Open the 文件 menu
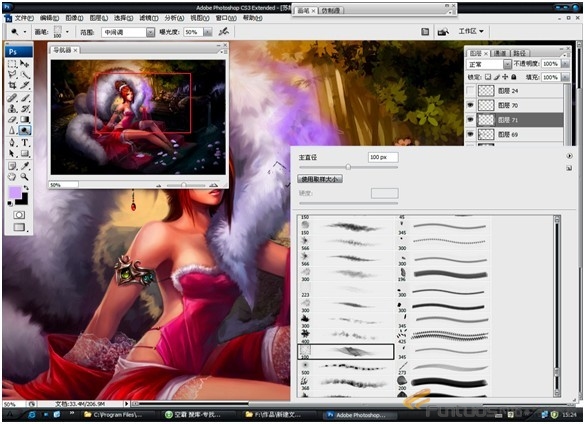585x424 pixels. (24, 18)
